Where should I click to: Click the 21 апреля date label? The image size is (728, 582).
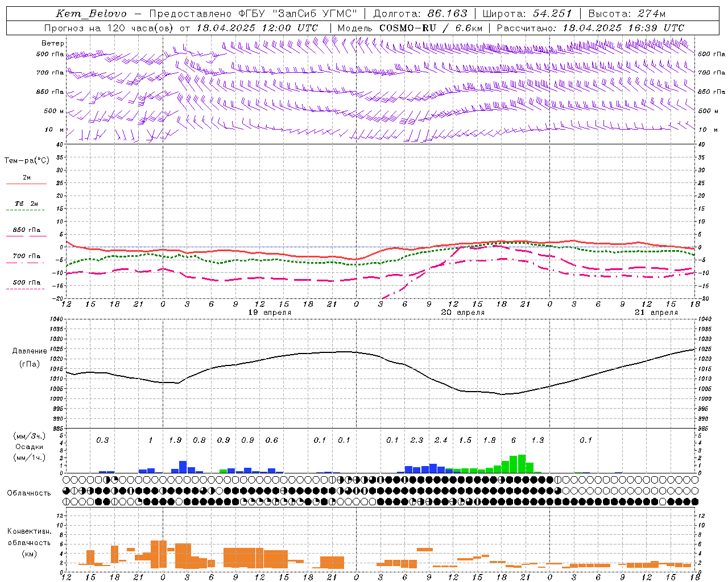(656, 313)
